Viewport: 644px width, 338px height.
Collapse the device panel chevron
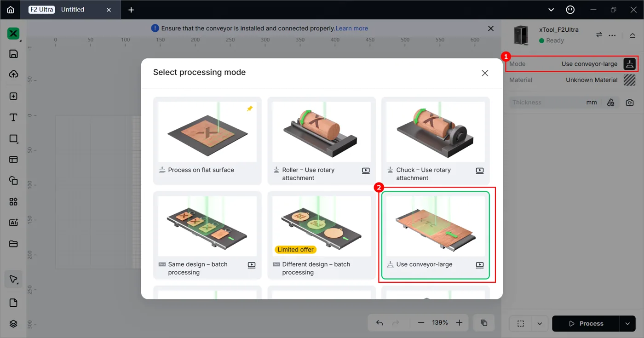point(632,35)
